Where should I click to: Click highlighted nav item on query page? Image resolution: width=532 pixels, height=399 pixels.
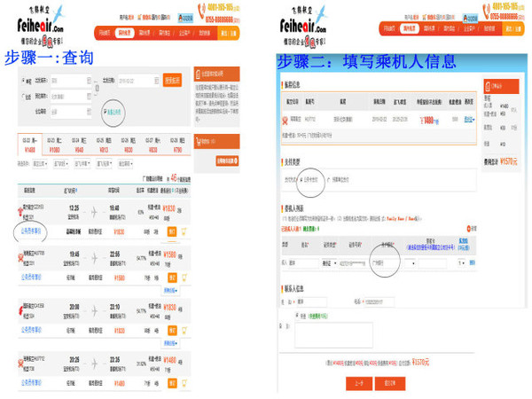(124, 33)
